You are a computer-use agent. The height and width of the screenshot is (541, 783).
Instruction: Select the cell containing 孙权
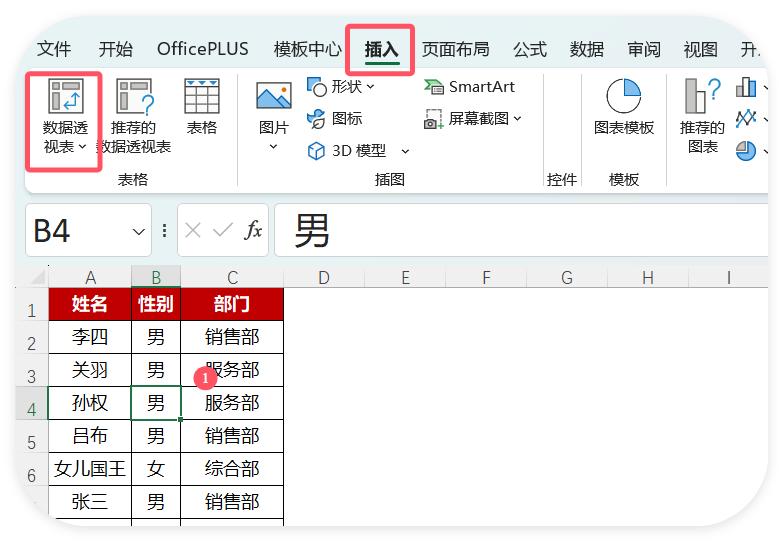coord(90,403)
